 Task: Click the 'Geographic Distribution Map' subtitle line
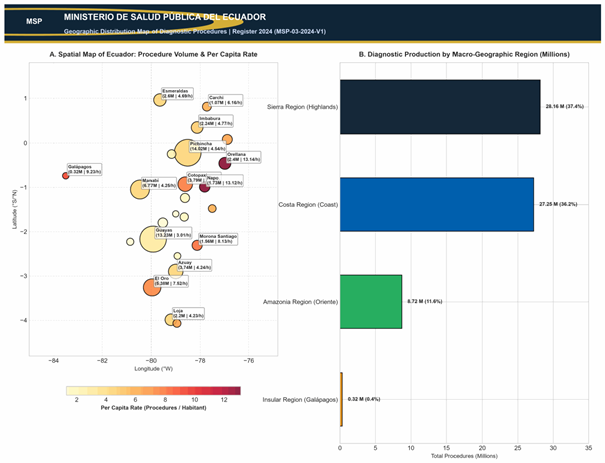tap(195, 31)
